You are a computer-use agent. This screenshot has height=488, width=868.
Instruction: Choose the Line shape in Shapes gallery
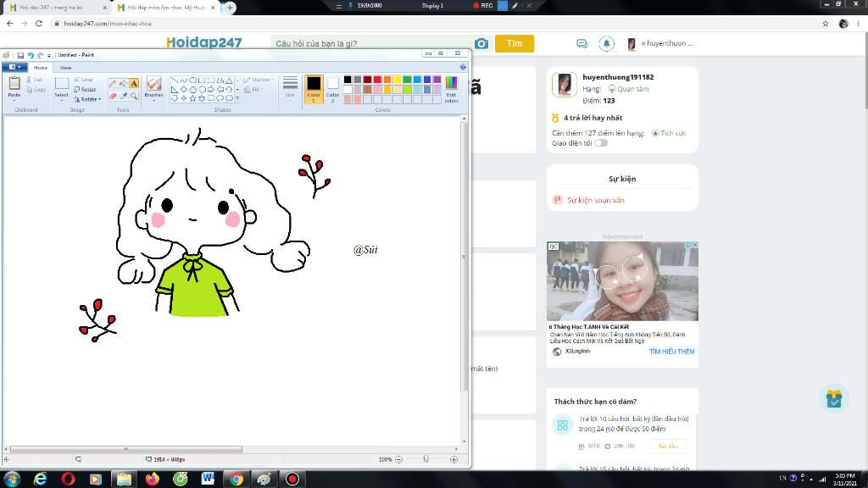coord(175,80)
